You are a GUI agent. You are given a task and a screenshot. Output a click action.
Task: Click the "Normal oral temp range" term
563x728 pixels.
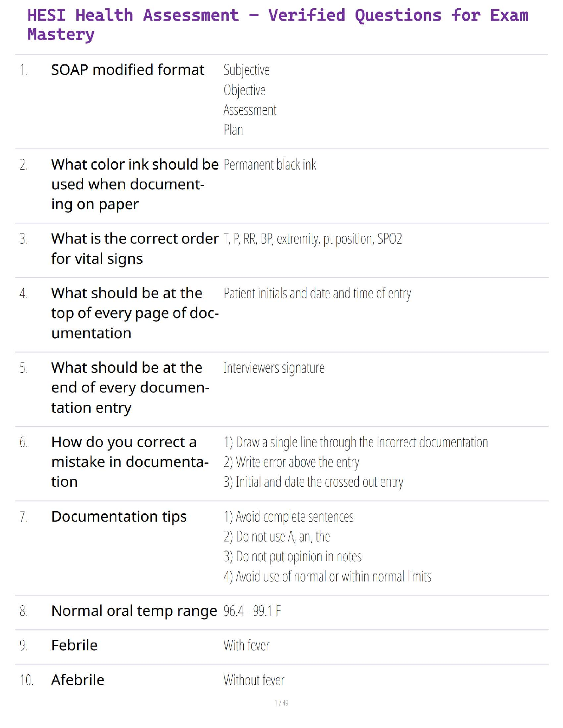coord(134,611)
